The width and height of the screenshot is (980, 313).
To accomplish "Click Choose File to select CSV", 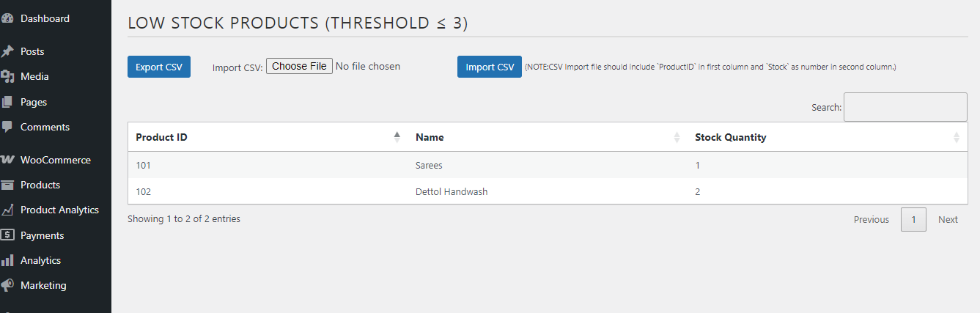I will pos(299,66).
